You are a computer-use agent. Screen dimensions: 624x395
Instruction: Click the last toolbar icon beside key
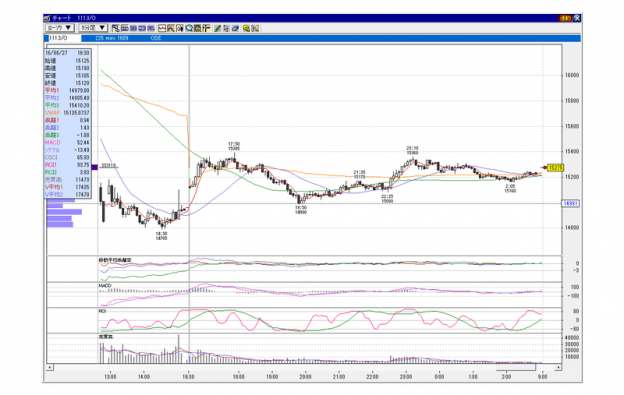(255, 28)
